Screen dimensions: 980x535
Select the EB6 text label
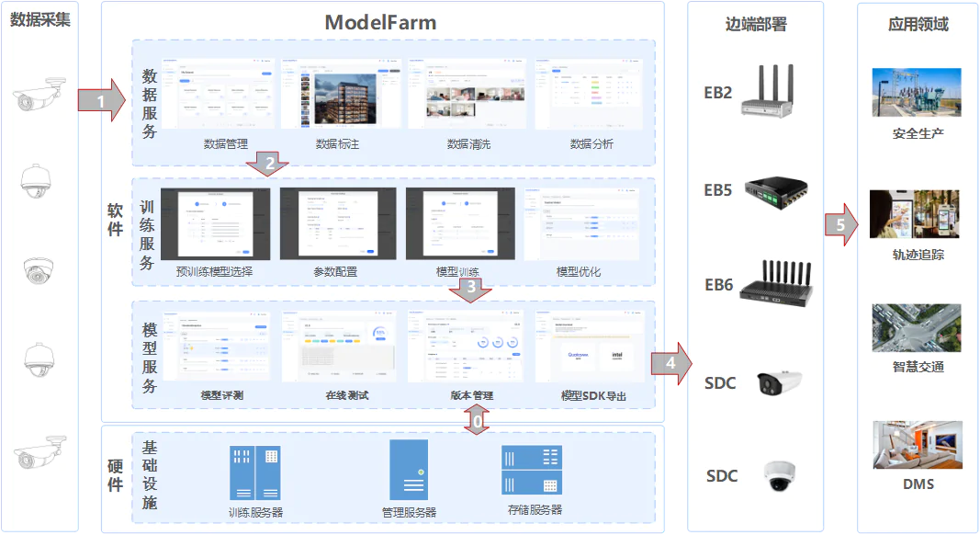click(719, 285)
